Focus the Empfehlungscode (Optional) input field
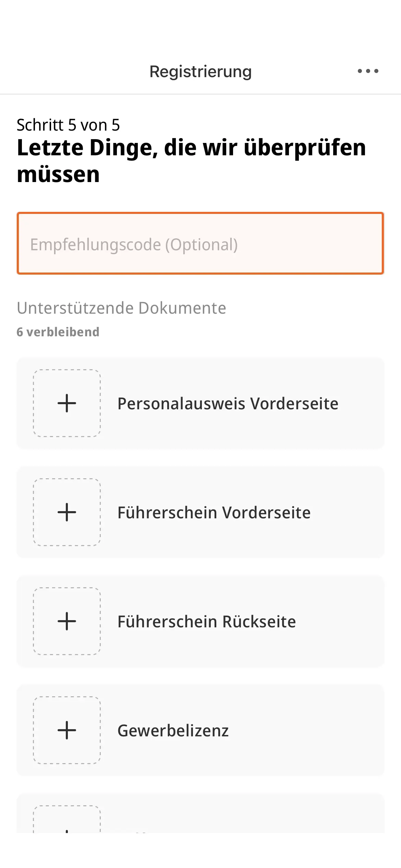 point(200,244)
